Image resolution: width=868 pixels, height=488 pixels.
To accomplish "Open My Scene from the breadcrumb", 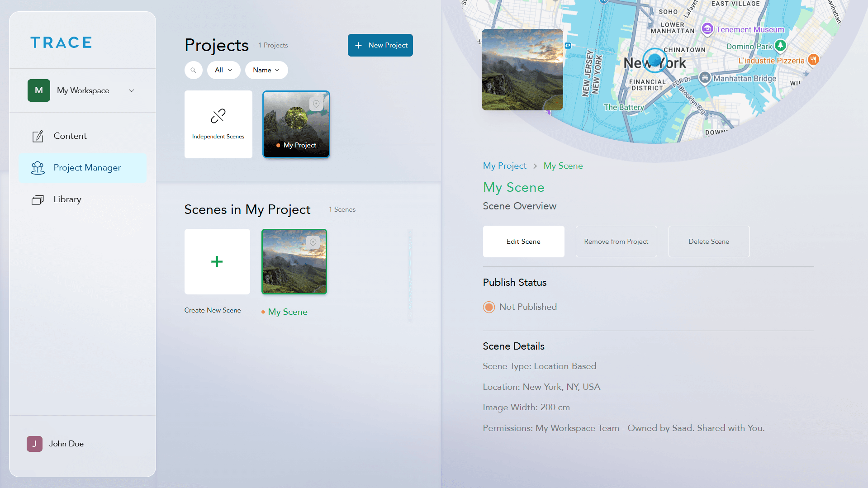I will click(x=563, y=166).
